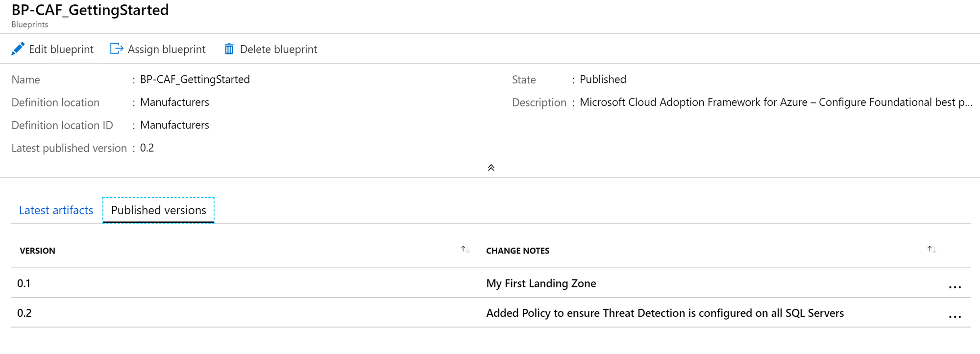This screenshot has height=354, width=980.
Task: Click the My First Landing Zone change note
Action: [541, 283]
